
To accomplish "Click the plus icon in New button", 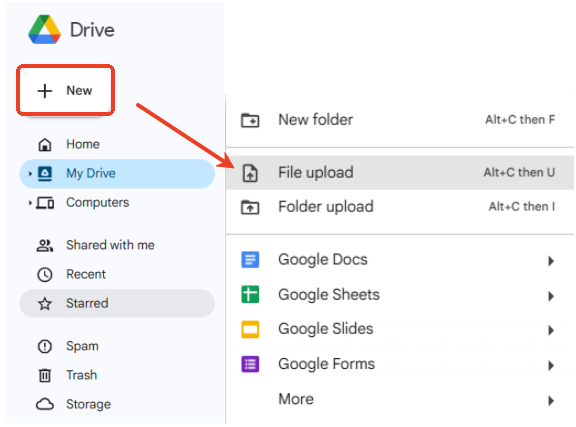I will point(45,91).
